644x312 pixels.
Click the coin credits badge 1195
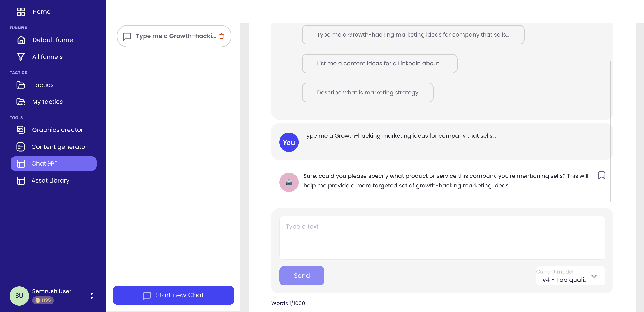coord(43,300)
